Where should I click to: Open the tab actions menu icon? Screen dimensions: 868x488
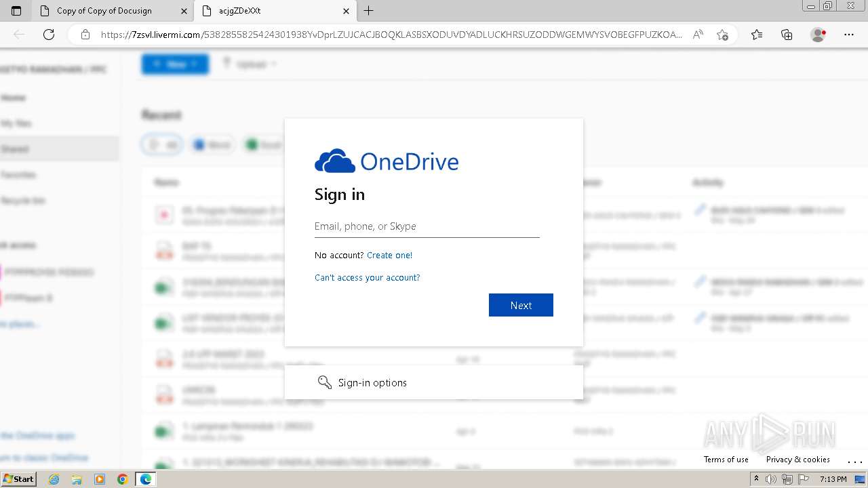click(16, 11)
